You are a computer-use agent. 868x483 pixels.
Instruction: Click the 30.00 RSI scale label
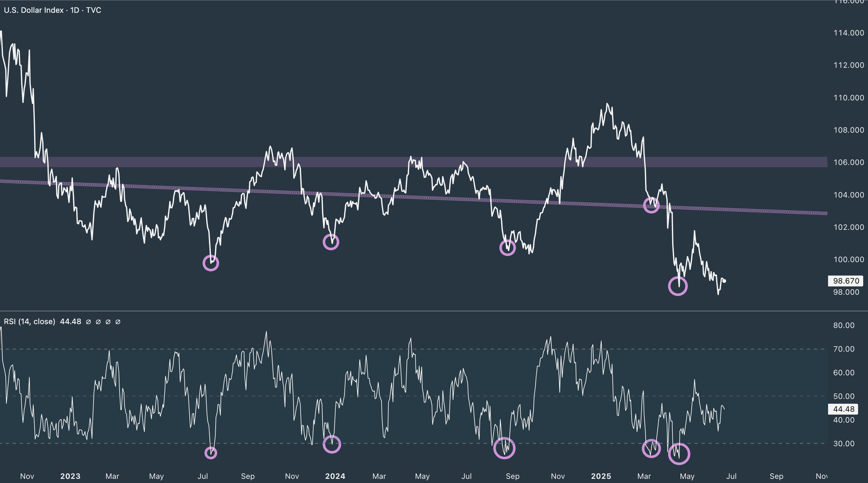pyautogui.click(x=844, y=444)
